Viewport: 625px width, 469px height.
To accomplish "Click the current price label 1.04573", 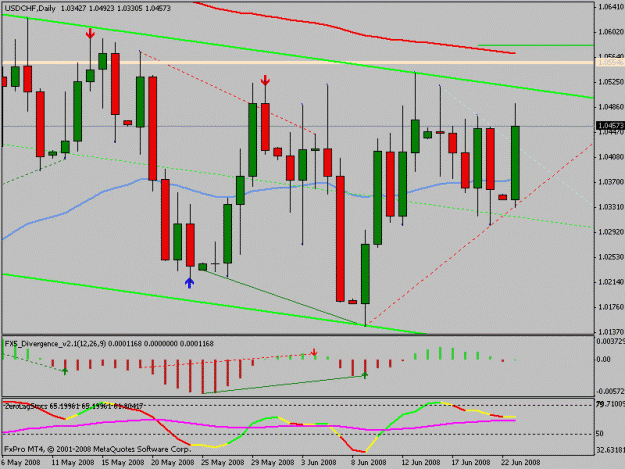I will pyautogui.click(x=610, y=126).
